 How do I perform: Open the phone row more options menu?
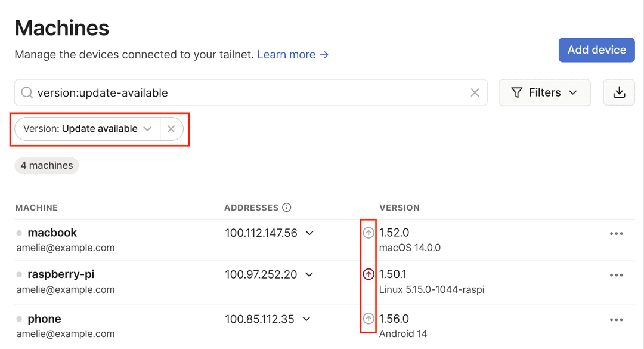[616, 319]
